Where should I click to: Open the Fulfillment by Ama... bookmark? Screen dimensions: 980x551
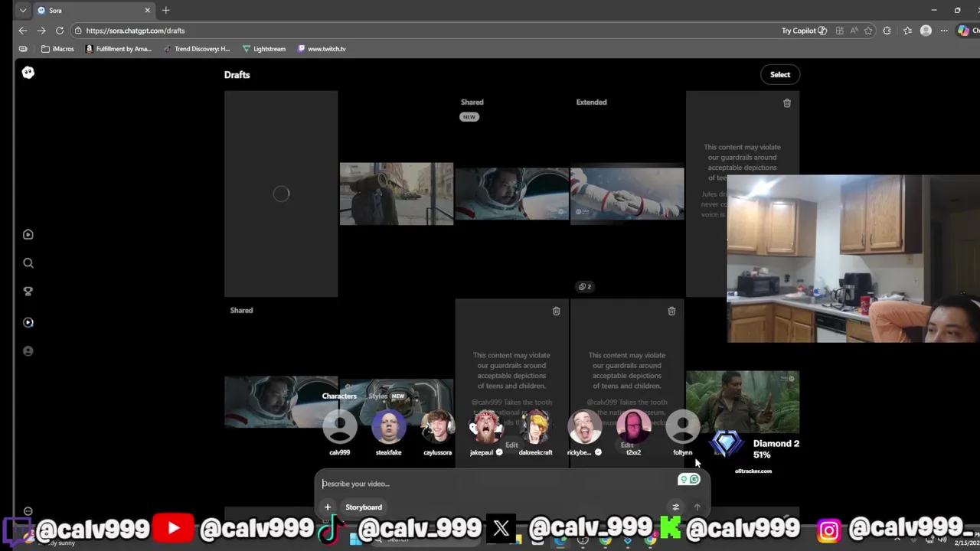119,48
